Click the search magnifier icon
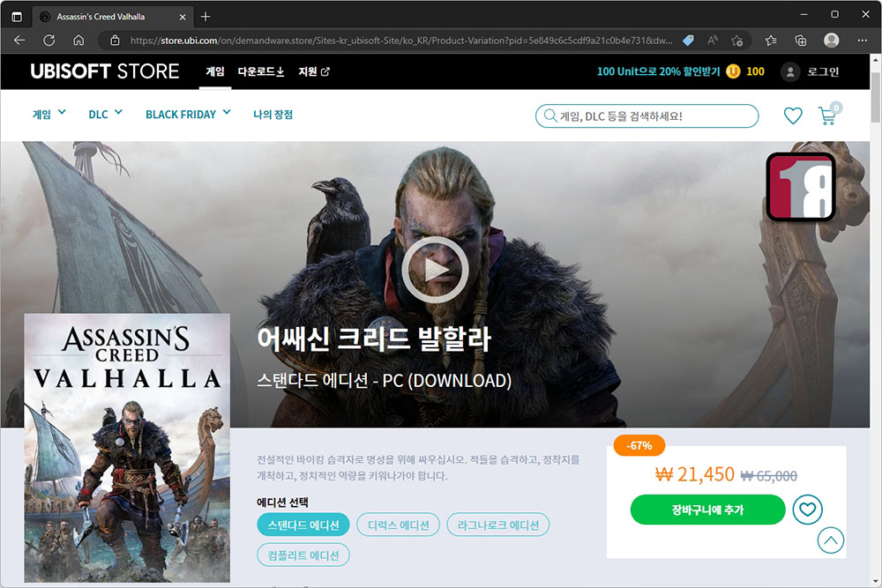The width and height of the screenshot is (882, 588). [x=550, y=115]
